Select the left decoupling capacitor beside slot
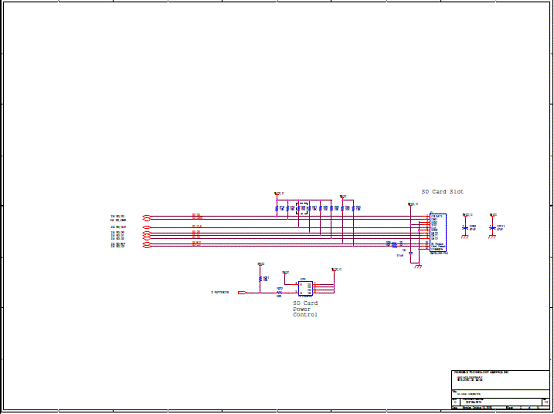Image resolution: width=554 pixels, height=414 pixels. (x=465, y=228)
